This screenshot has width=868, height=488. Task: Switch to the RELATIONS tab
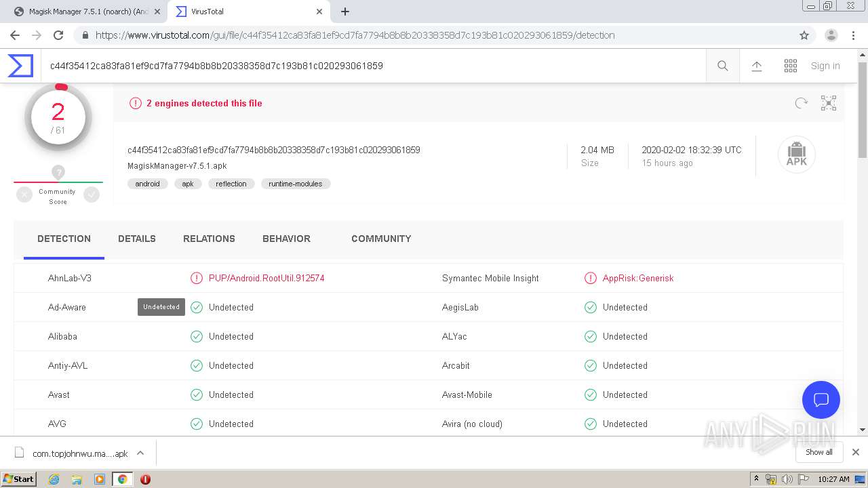coord(209,239)
